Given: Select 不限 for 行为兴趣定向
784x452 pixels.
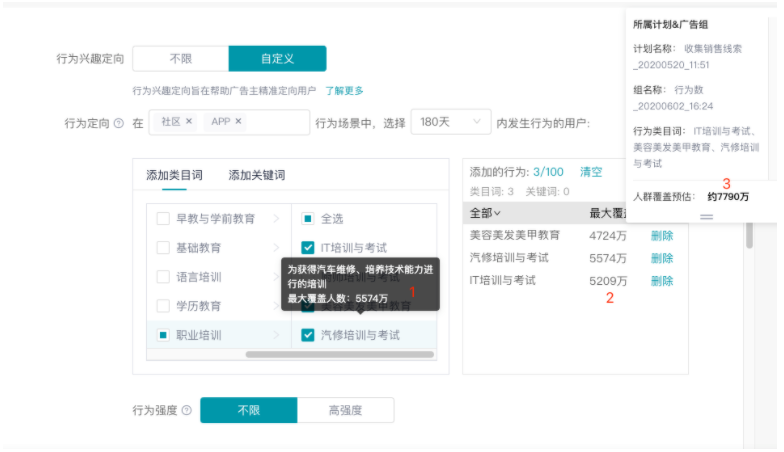Looking at the screenshot, I should 180,58.
